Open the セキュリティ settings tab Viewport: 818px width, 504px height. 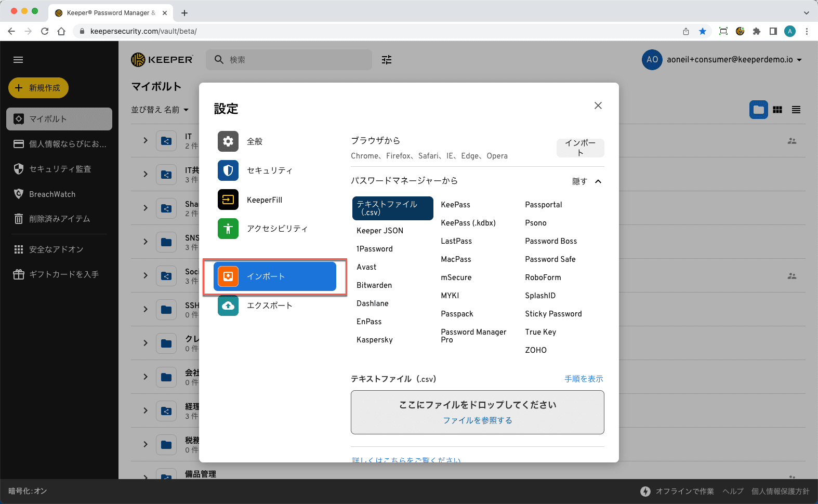tap(269, 170)
